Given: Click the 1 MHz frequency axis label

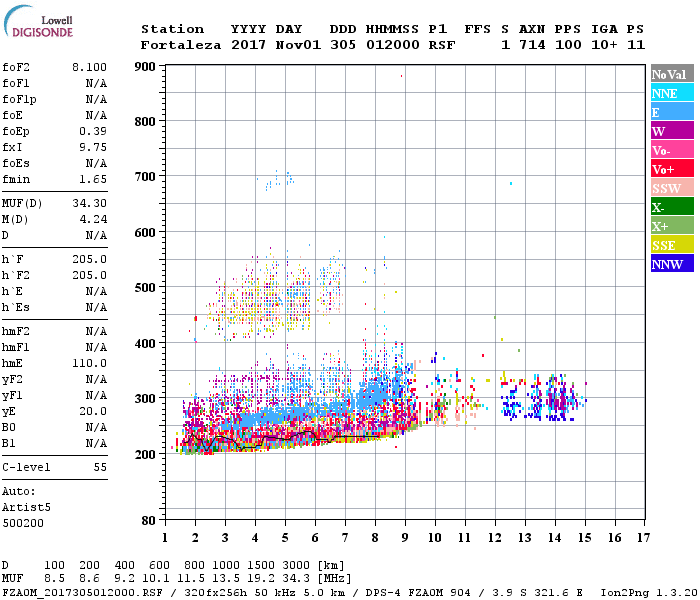Looking at the screenshot, I should tap(165, 538).
